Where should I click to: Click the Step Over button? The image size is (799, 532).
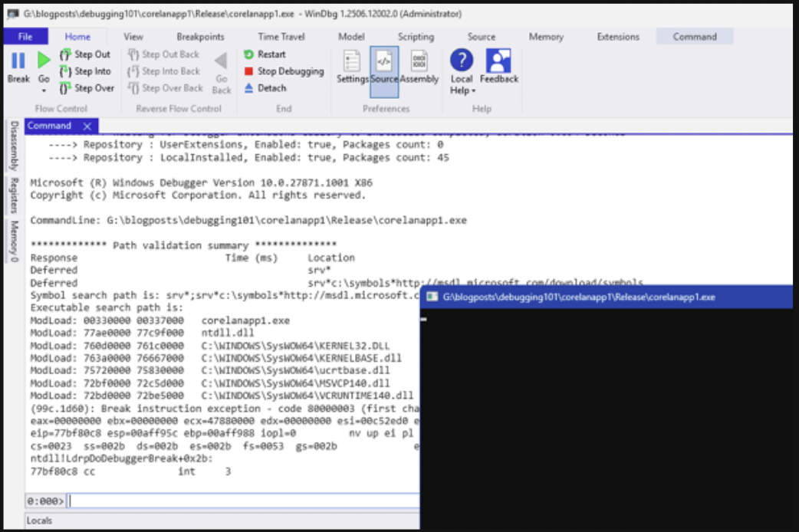(86, 88)
